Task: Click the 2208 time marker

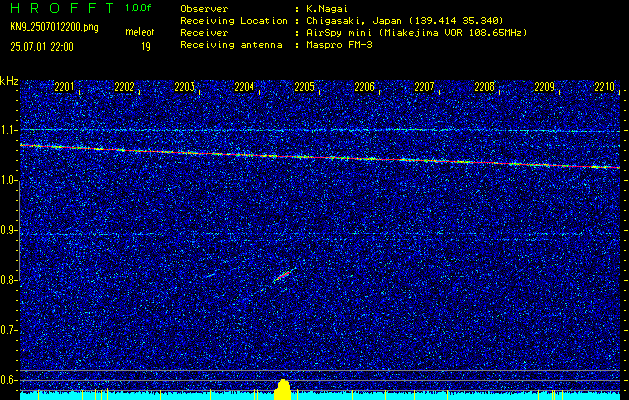Action: (485, 87)
